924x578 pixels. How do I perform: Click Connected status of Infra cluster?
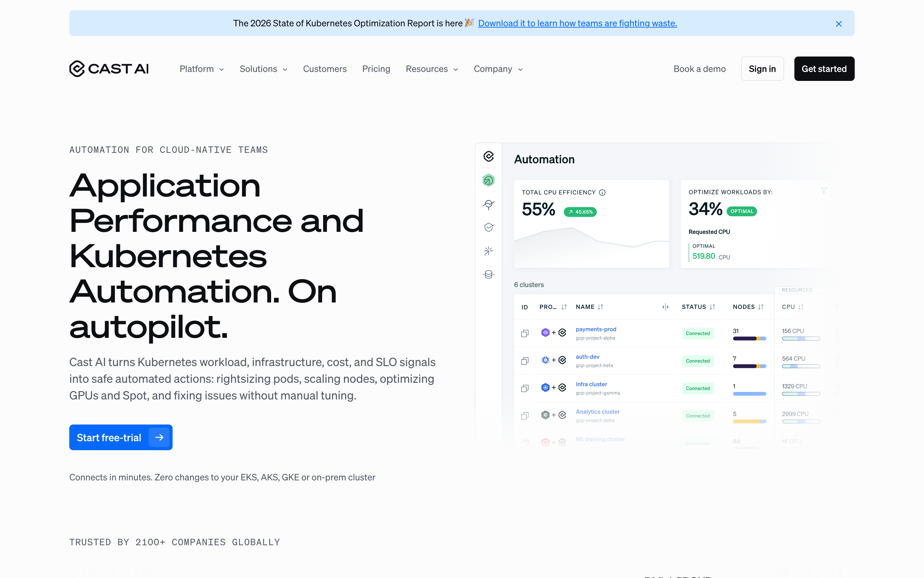coord(697,389)
